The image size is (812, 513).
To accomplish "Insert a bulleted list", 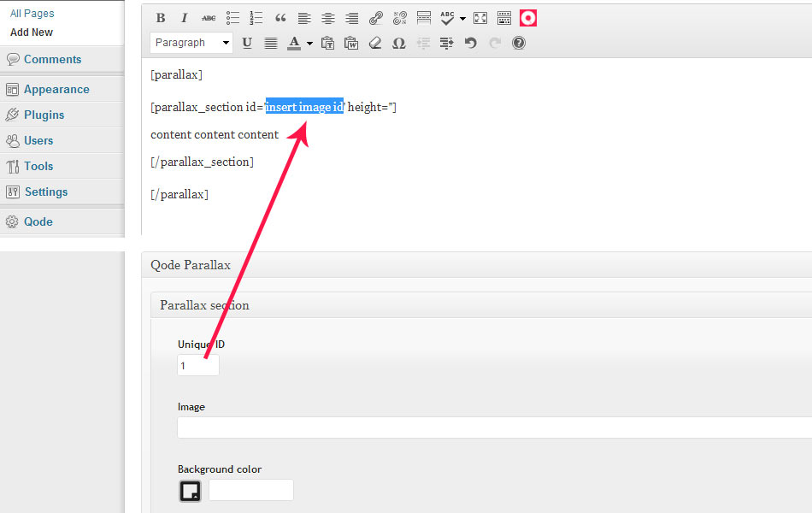I will (x=232, y=18).
